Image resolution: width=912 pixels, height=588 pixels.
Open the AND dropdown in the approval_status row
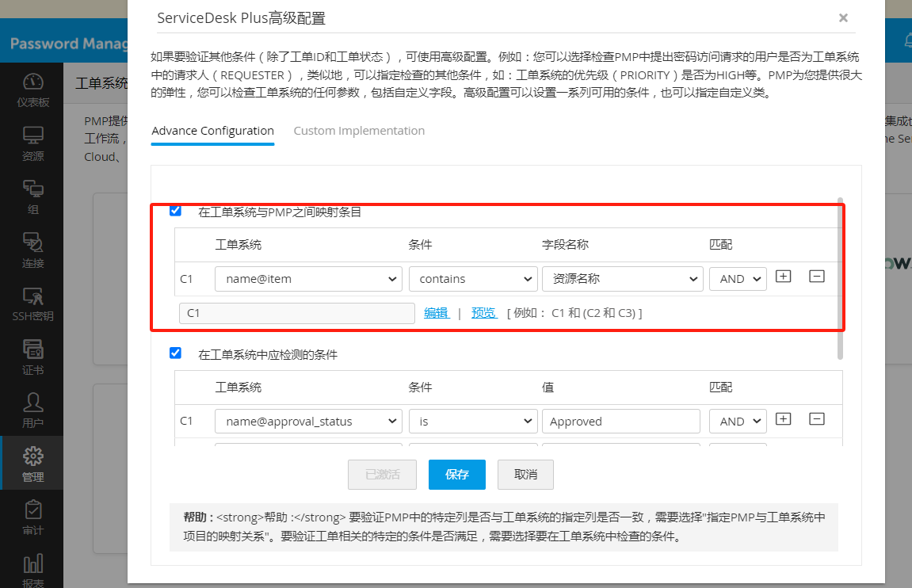click(738, 422)
